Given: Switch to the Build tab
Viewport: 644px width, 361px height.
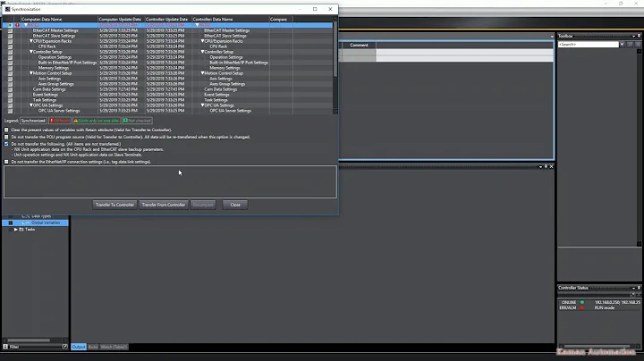Looking at the screenshot, I should tap(93, 347).
